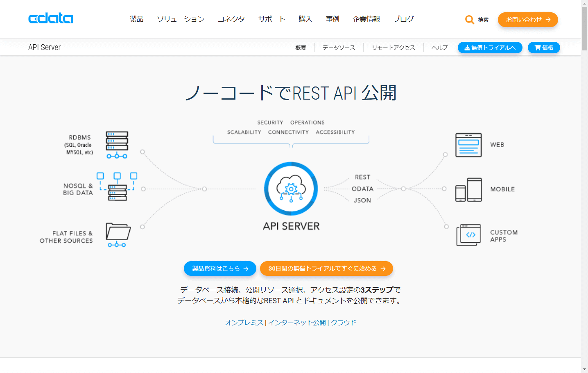Image resolution: width=588 pixels, height=373 pixels.
Task: Follow the オンプレミス link
Action: point(244,323)
